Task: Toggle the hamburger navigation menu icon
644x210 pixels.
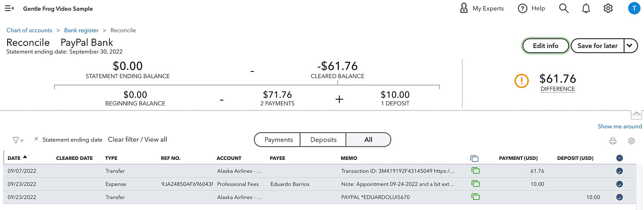Action: point(9,9)
